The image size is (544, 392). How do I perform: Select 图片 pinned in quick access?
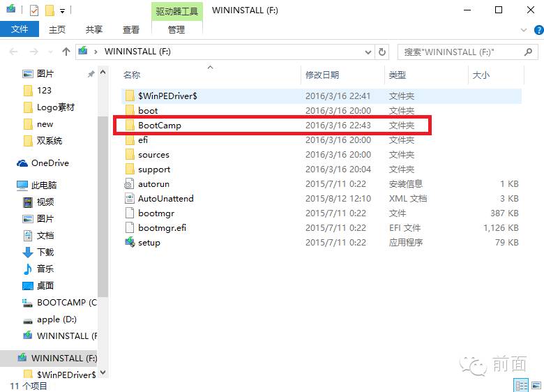pyautogui.click(x=45, y=73)
